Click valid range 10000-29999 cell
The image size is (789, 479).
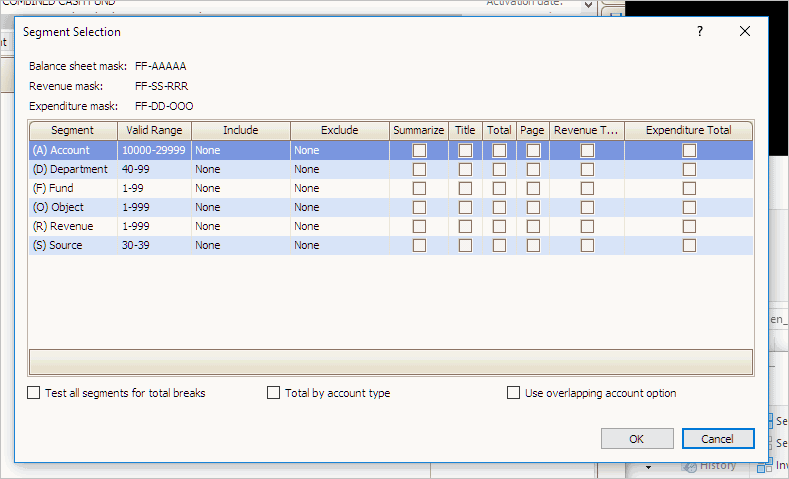pos(154,150)
